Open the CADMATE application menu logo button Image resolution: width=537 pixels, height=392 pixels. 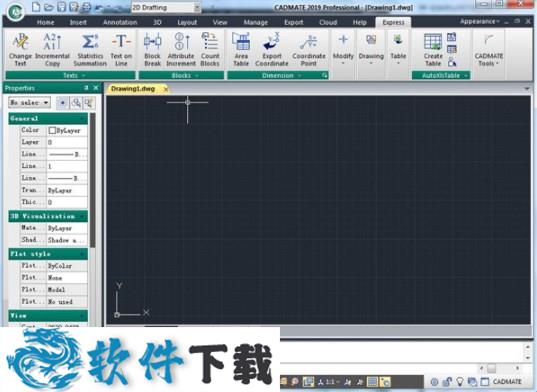(x=15, y=11)
